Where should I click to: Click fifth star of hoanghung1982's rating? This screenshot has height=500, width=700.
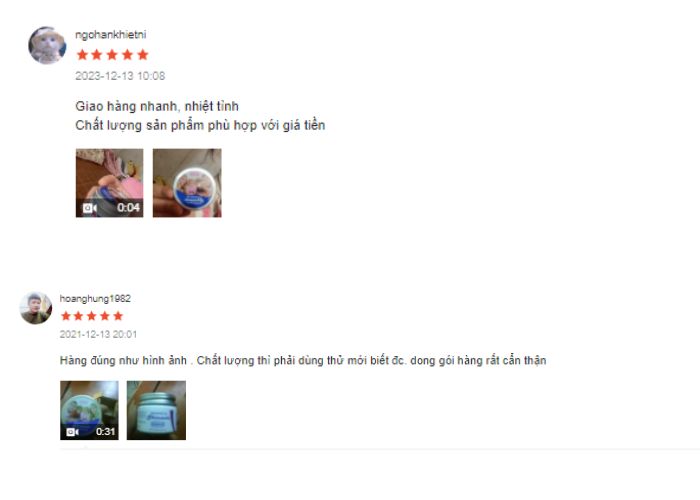118,316
